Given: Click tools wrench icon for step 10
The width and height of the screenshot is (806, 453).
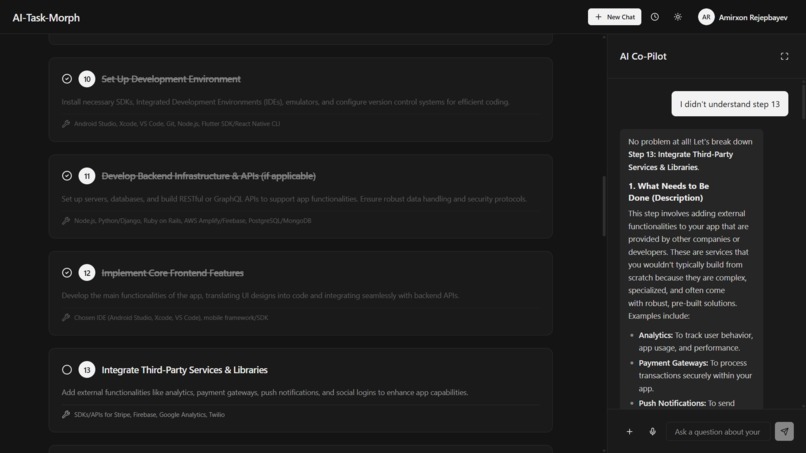Looking at the screenshot, I should click(66, 123).
